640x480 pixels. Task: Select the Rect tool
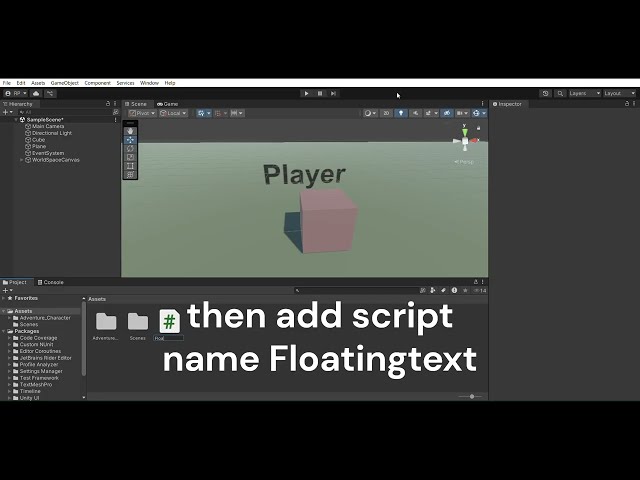(130, 166)
